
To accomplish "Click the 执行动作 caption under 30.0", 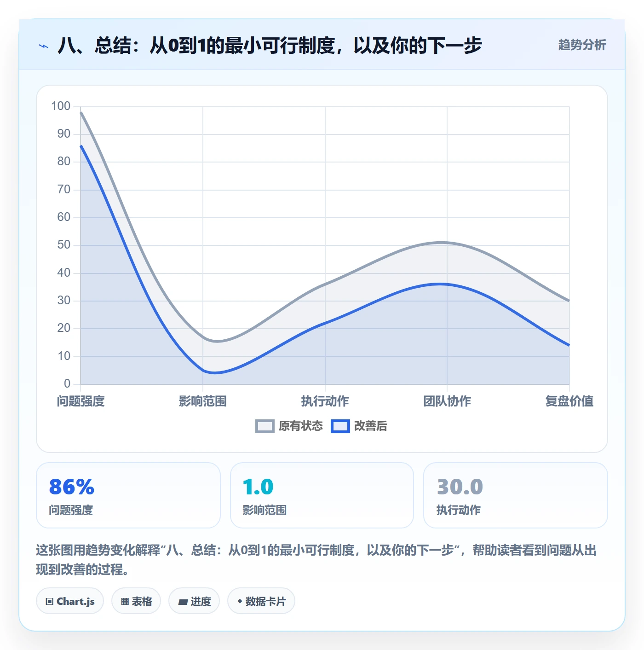I will click(x=458, y=510).
